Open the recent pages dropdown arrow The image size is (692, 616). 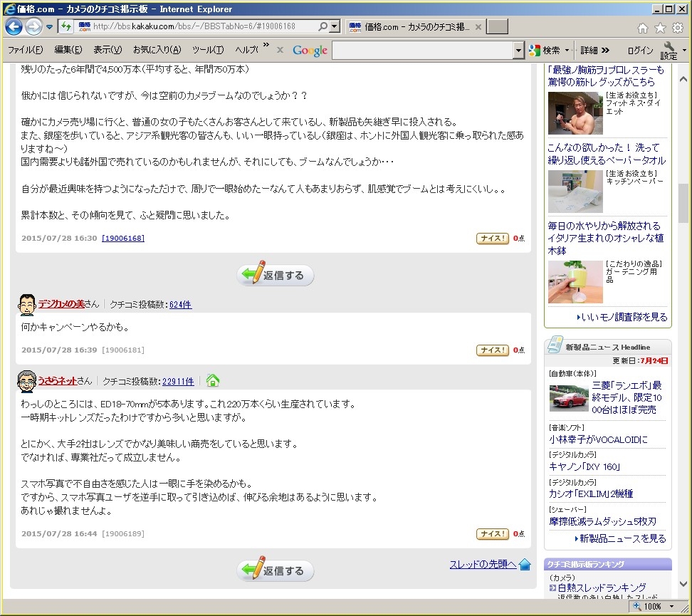(49, 27)
